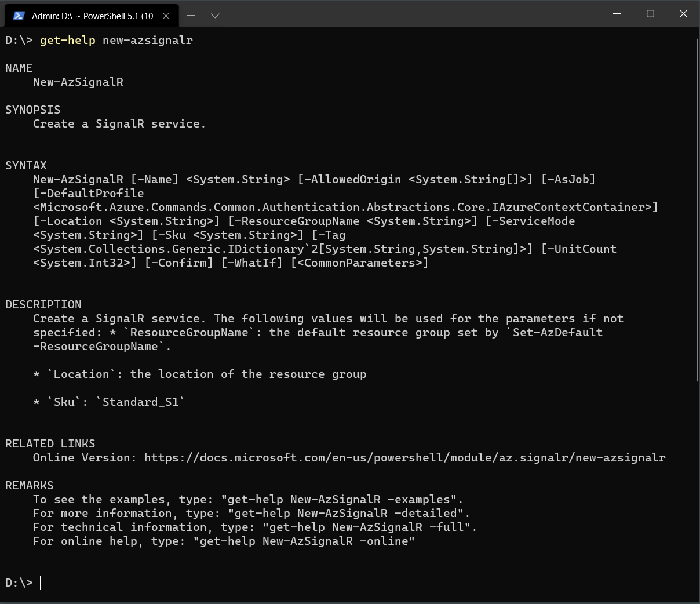This screenshot has width=700, height=604.
Task: Click the '[-UnitCount' parameter text
Action: 579,249
